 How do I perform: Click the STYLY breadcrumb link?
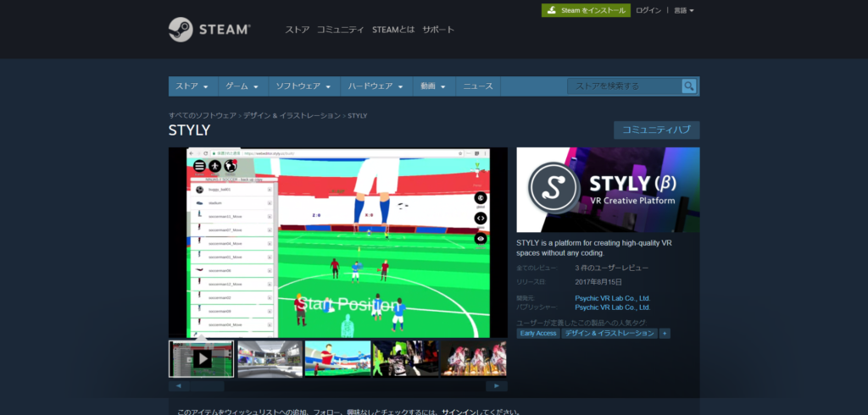tap(357, 116)
